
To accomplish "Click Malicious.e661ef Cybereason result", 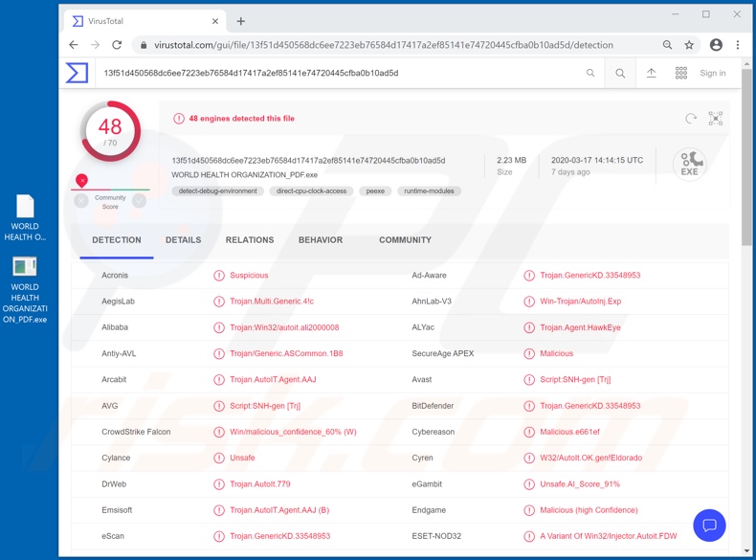I will point(570,432).
